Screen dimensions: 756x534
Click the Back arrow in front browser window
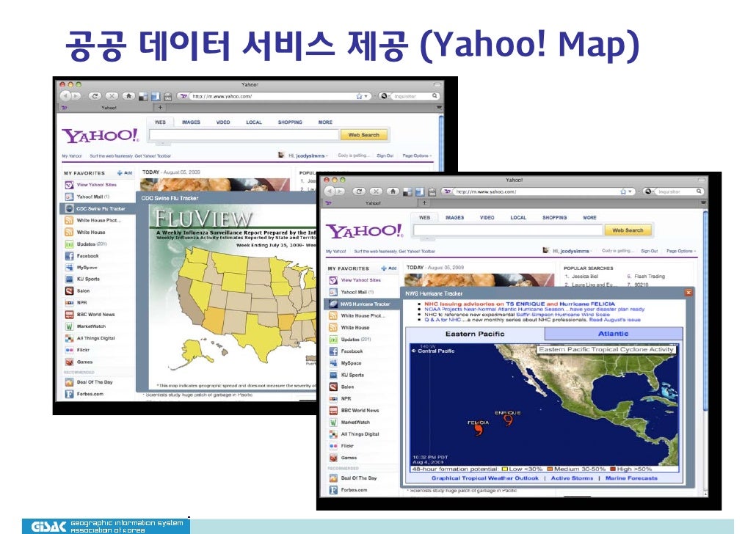[x=330, y=191]
